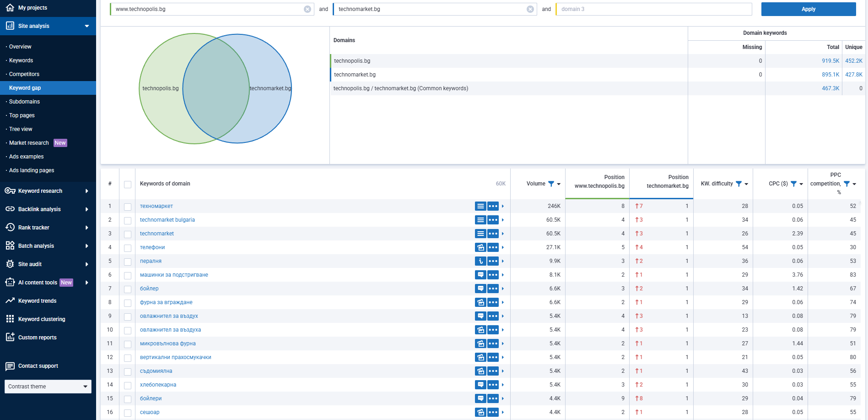Click the Volume filter funnel icon
This screenshot has height=420, width=868.
[x=551, y=184]
